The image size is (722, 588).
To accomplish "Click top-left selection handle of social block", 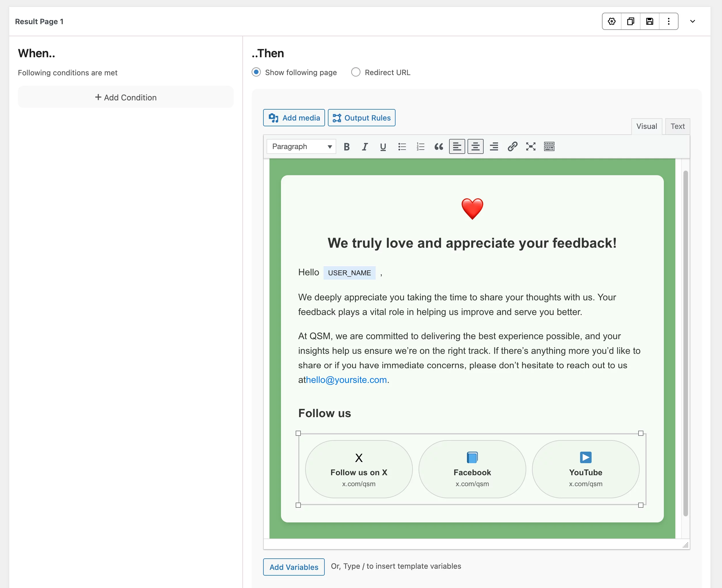I will pos(298,433).
